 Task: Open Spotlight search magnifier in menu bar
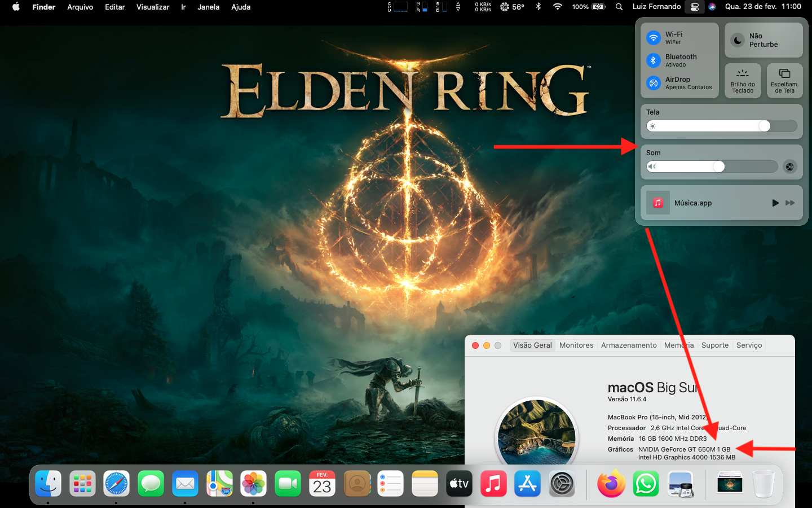pyautogui.click(x=619, y=7)
